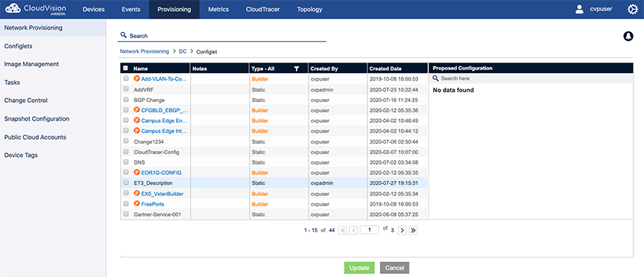Viewport: 644px width, 277px height.
Task: Select the ET3_Description row name
Action: coord(154,183)
